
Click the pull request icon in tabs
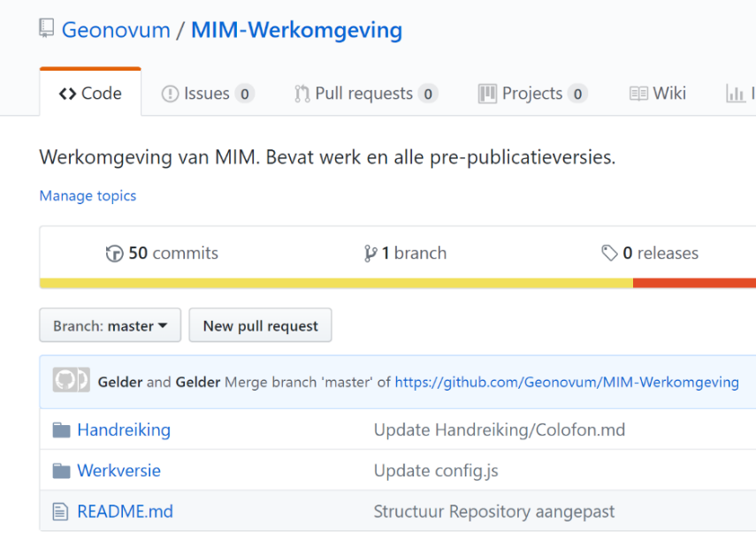tap(302, 94)
